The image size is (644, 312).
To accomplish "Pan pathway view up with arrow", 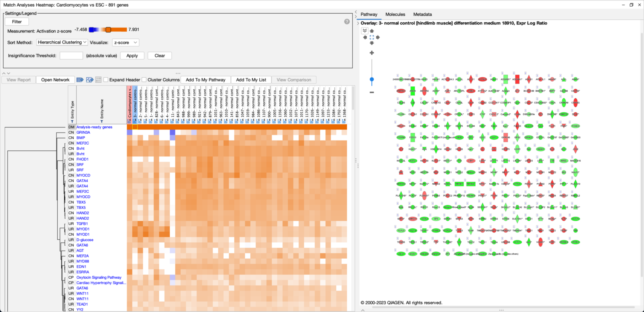I will click(x=372, y=31).
